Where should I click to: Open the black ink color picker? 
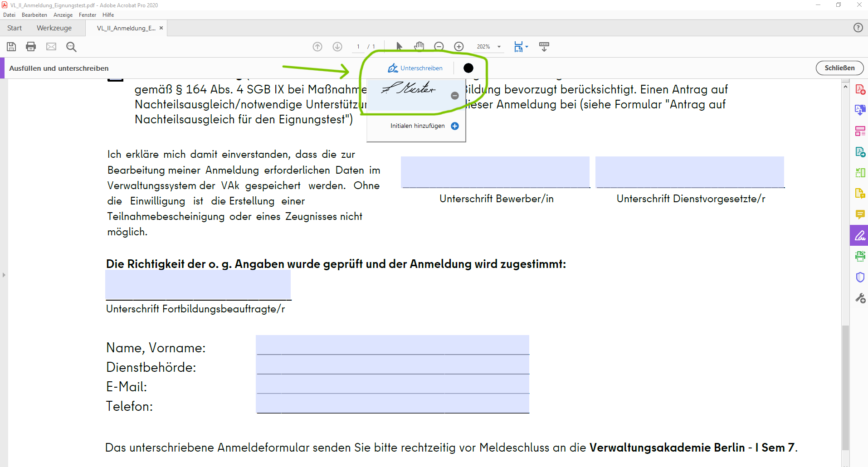[468, 68]
